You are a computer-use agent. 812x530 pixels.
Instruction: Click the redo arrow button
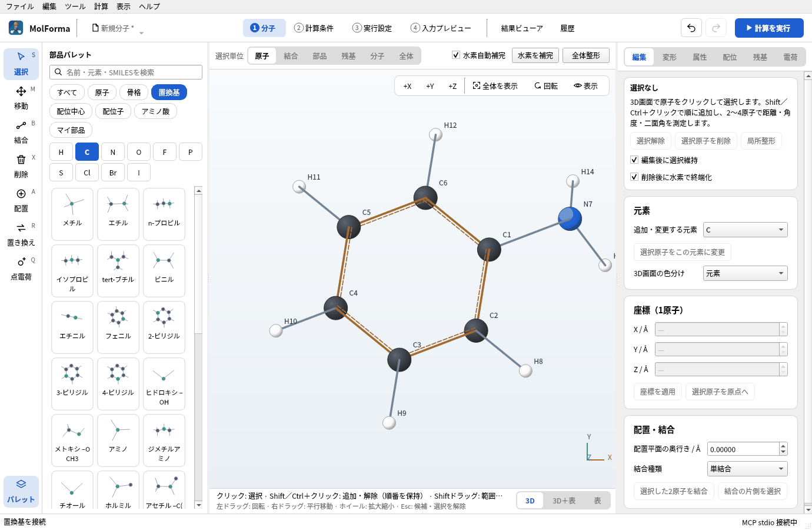(716, 28)
